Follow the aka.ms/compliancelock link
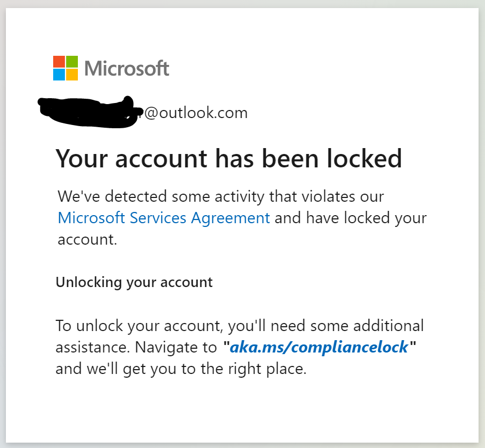The image size is (485, 448). (319, 347)
